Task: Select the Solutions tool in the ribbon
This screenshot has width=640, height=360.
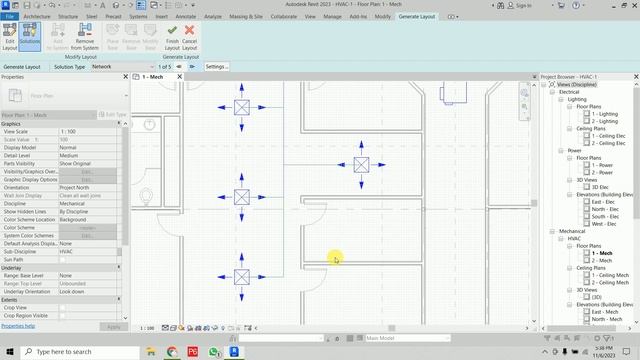Action: pyautogui.click(x=29, y=37)
